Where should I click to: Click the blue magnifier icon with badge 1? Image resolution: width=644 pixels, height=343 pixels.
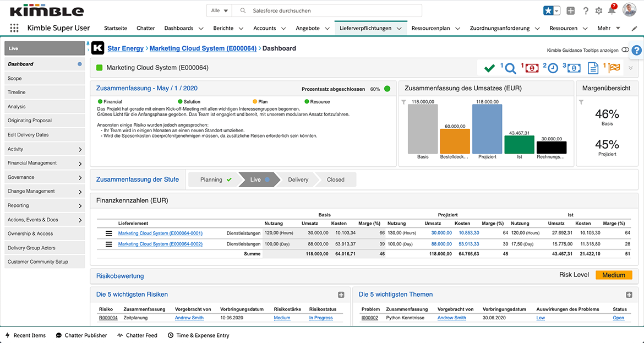(x=510, y=69)
